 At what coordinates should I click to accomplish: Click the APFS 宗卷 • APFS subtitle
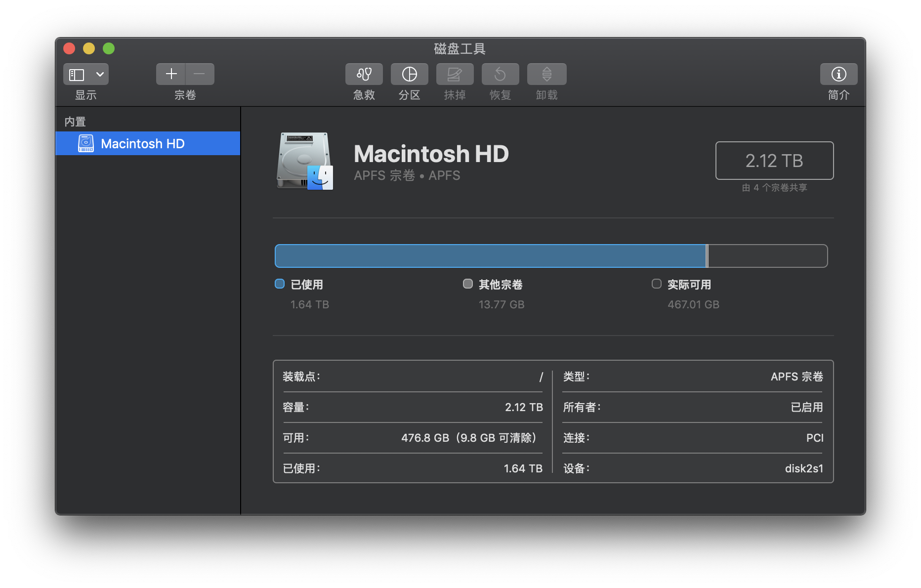[407, 175]
